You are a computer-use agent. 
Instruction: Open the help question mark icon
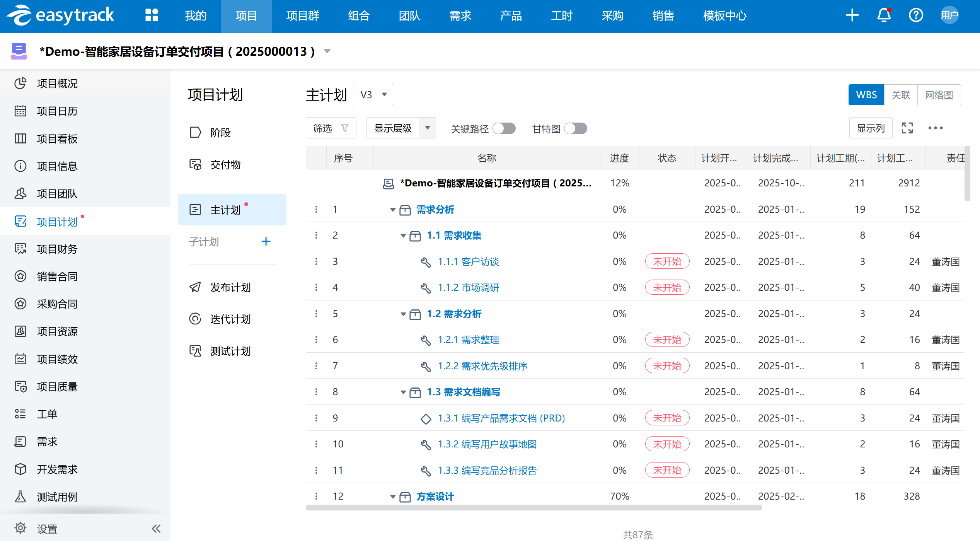916,15
